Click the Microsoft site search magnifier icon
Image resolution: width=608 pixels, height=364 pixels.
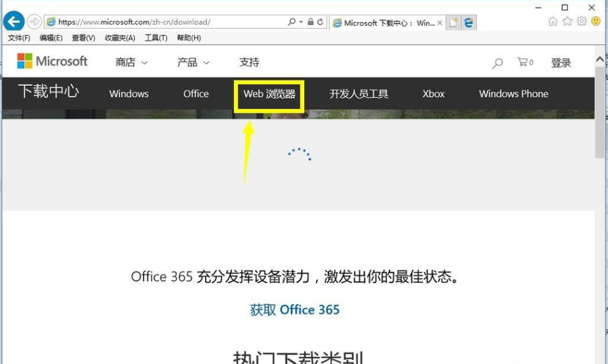click(497, 63)
